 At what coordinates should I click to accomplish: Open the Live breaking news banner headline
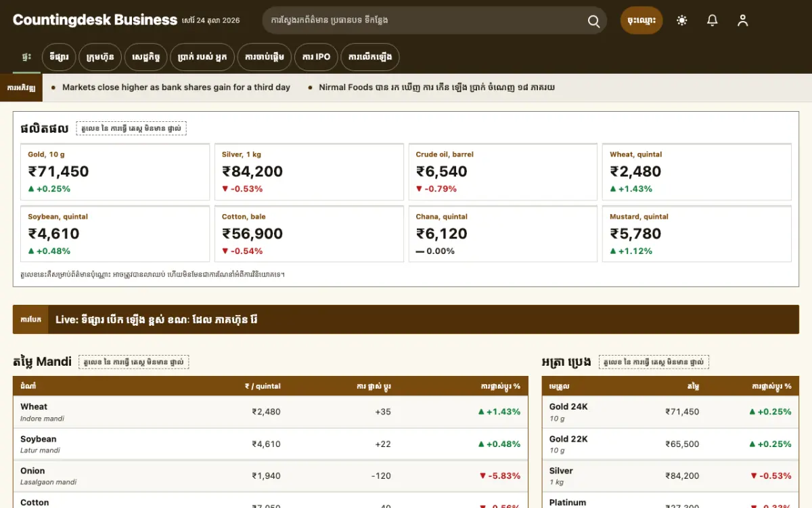click(x=156, y=320)
